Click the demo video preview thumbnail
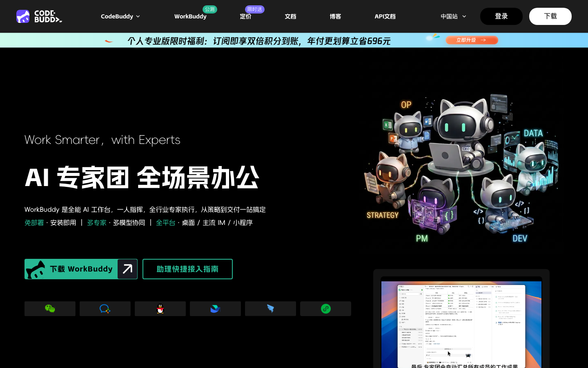 [461, 323]
